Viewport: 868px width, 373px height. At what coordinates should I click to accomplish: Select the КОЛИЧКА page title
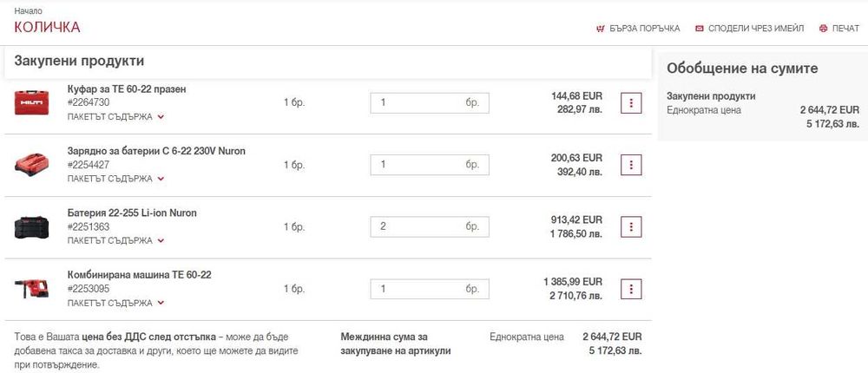tap(47, 27)
